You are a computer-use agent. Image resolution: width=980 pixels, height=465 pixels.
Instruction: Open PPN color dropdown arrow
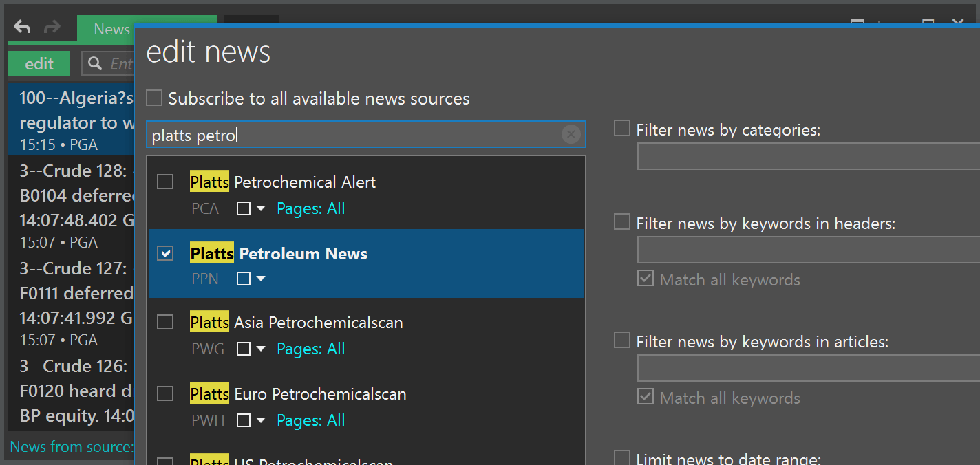261,279
